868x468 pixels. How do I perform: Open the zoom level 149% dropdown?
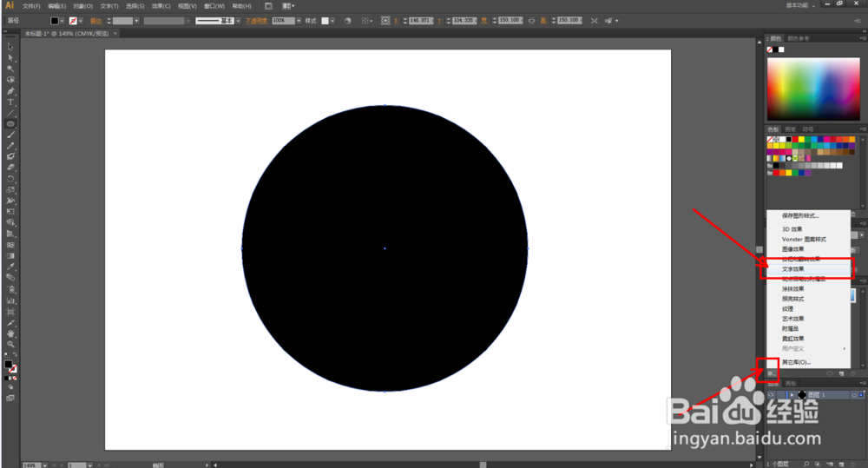point(45,465)
